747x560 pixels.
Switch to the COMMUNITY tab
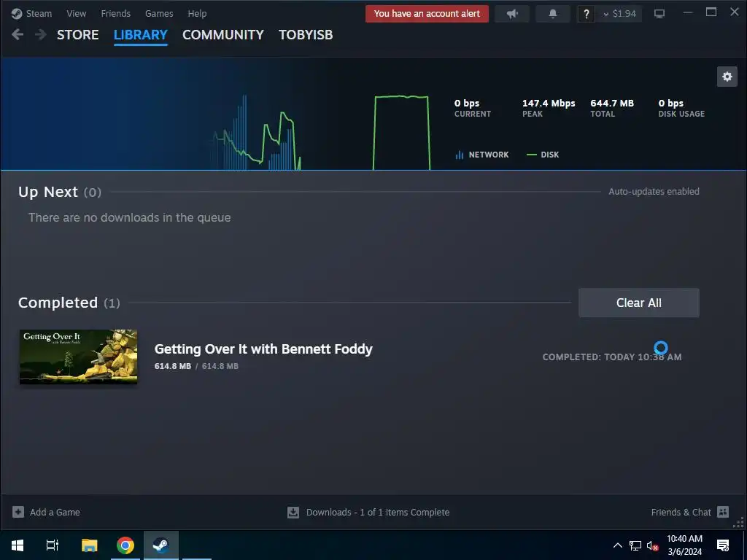click(x=223, y=35)
